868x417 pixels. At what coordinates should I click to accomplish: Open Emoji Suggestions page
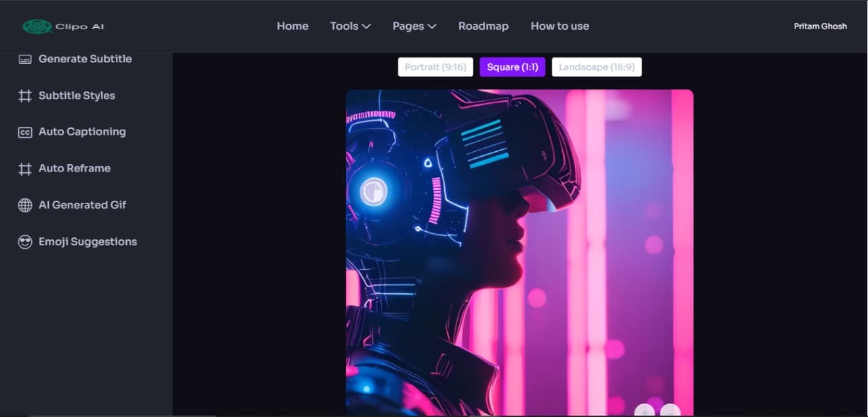pyautogui.click(x=88, y=242)
